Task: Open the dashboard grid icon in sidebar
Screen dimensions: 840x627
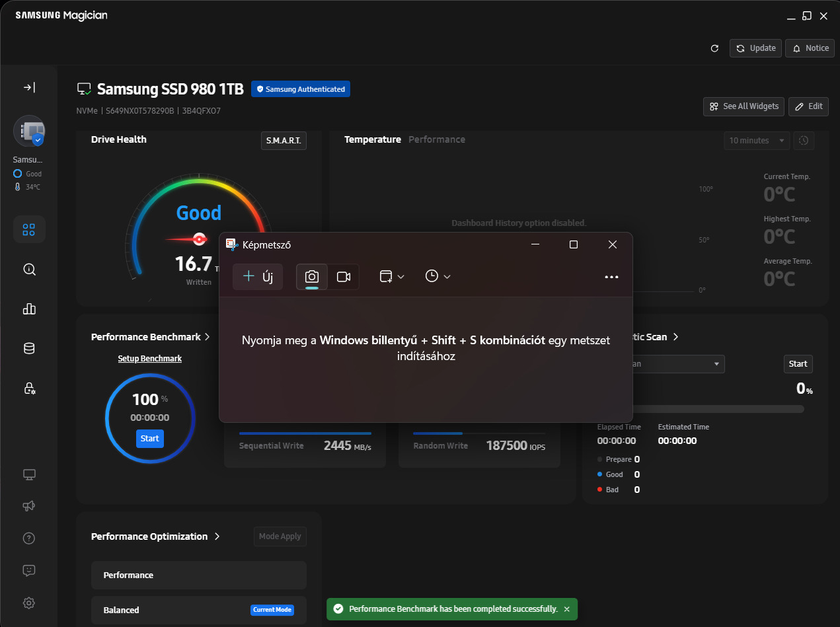Action: coord(29,230)
